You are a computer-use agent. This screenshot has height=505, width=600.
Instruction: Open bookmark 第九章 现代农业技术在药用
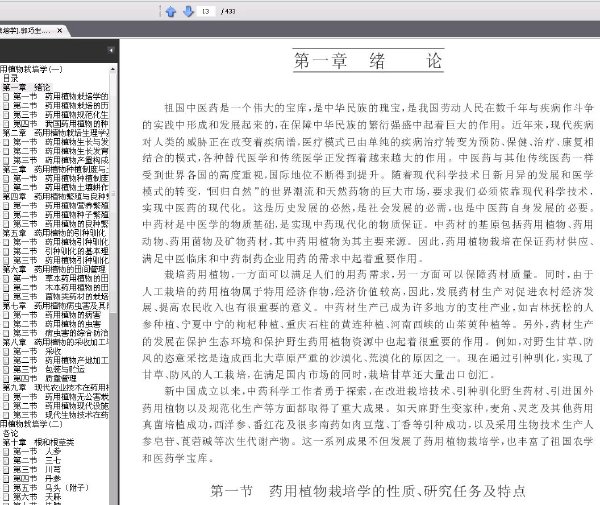click(x=56, y=388)
